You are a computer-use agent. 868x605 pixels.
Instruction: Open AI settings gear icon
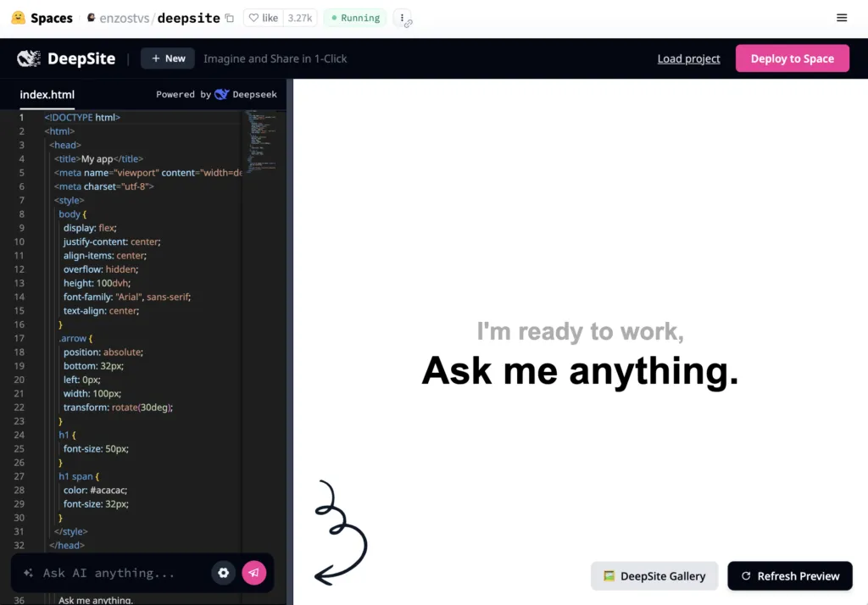[x=224, y=573]
